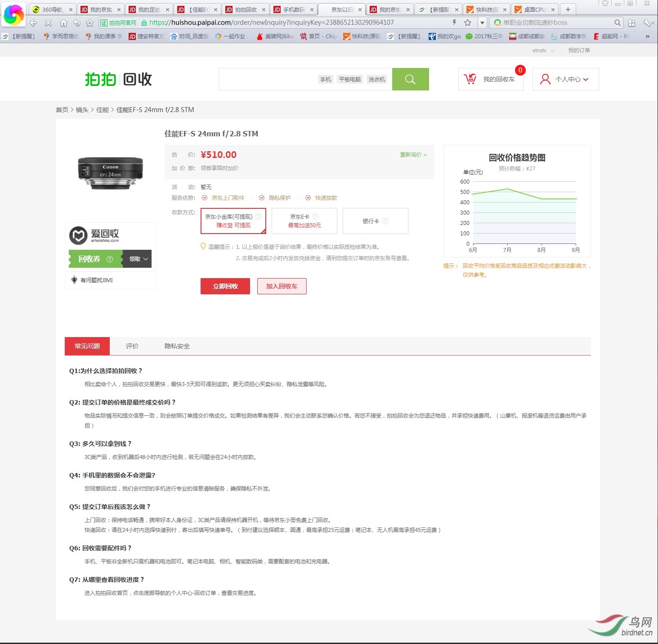The width and height of the screenshot is (658, 644).
Task: Select 京东小金库(可提现) payment method
Action: pyautogui.click(x=233, y=221)
